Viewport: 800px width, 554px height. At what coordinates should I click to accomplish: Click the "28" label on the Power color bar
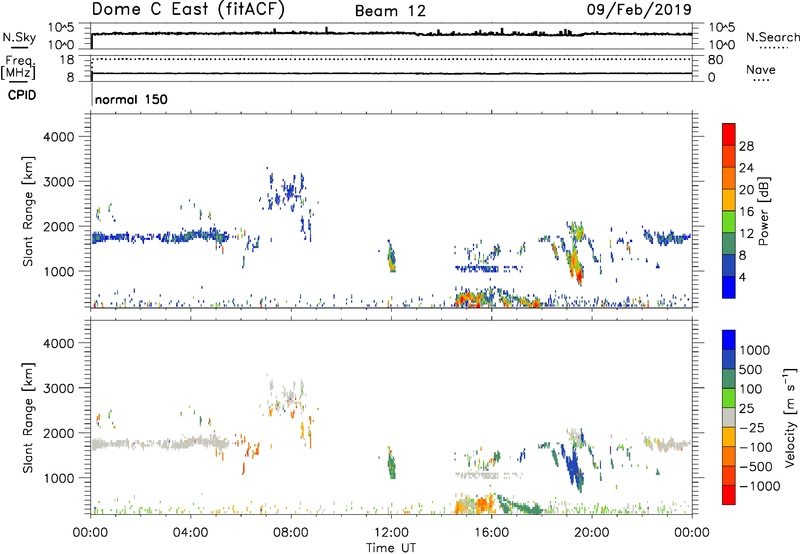coord(746,146)
